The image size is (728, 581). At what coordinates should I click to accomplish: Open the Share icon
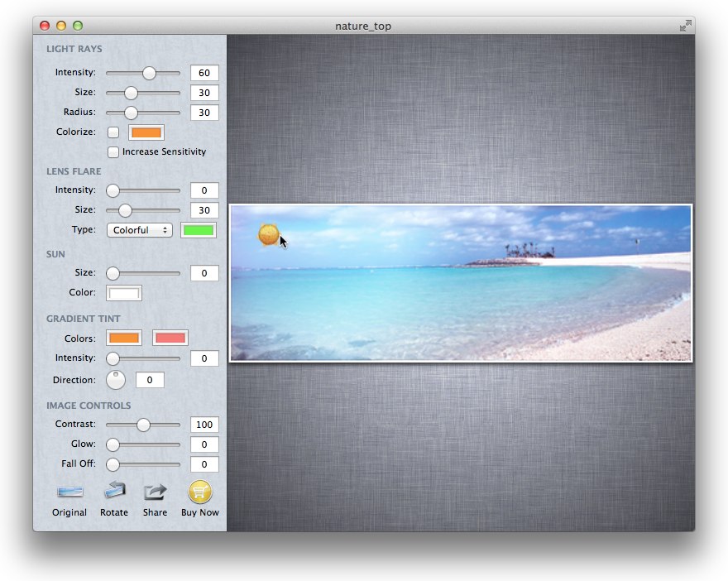point(155,492)
